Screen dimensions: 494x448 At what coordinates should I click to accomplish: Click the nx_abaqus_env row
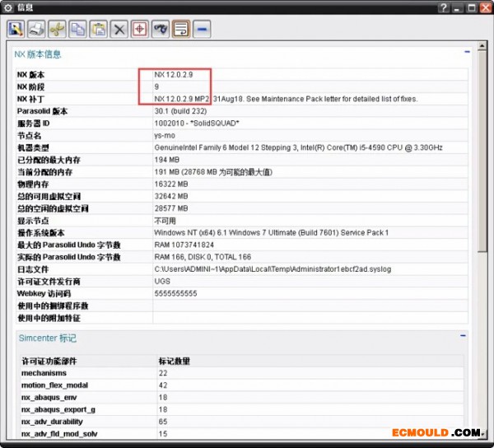click(242, 397)
